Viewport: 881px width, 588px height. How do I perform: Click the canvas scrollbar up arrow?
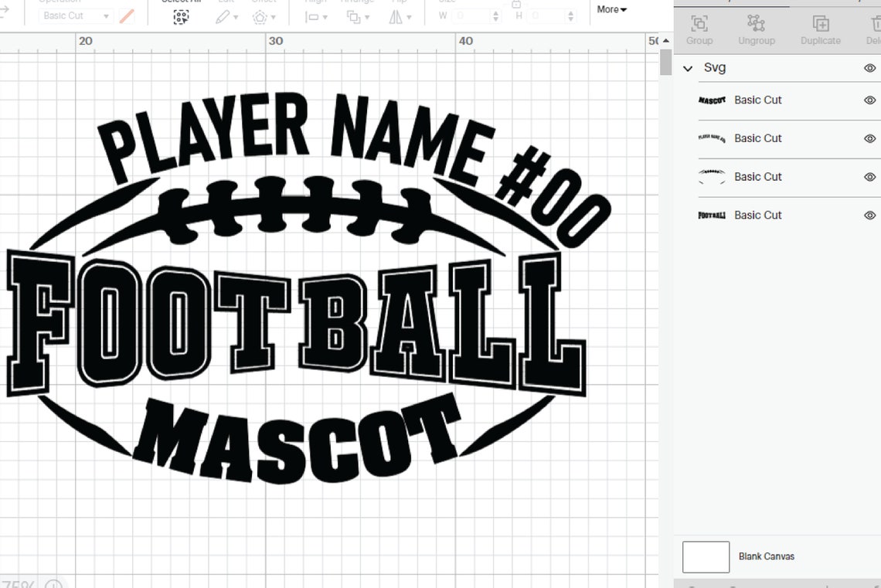point(666,40)
